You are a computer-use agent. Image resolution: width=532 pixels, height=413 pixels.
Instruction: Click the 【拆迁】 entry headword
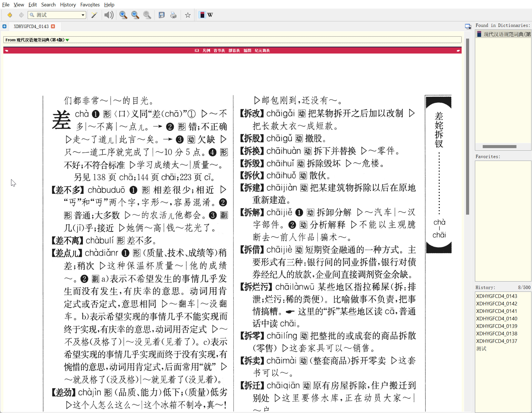click(x=252, y=386)
